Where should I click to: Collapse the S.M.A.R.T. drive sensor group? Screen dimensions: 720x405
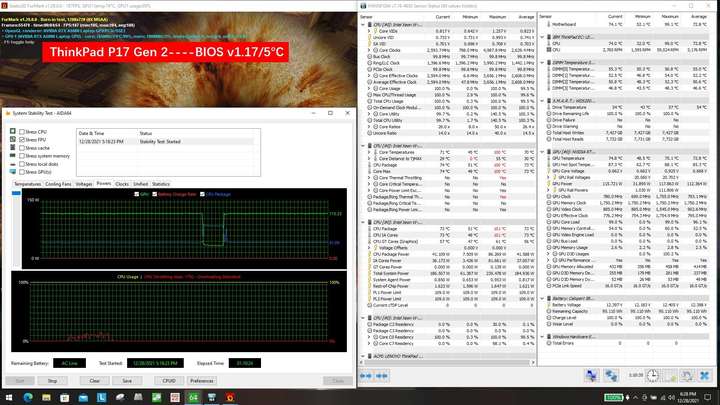click(542, 101)
